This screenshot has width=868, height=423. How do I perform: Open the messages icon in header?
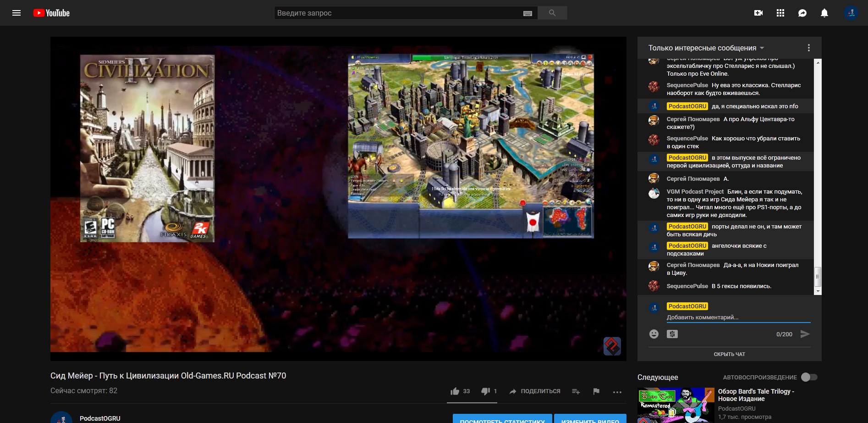[x=802, y=13]
